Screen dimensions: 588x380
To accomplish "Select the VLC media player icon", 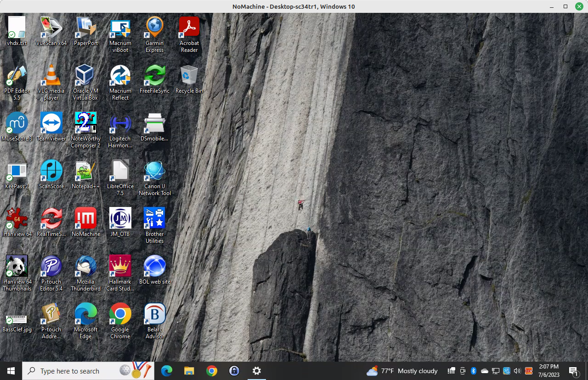I will coord(51,83).
